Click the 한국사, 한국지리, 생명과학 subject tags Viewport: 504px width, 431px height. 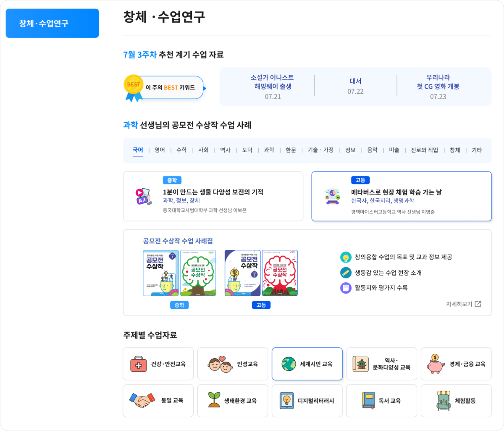click(x=383, y=201)
